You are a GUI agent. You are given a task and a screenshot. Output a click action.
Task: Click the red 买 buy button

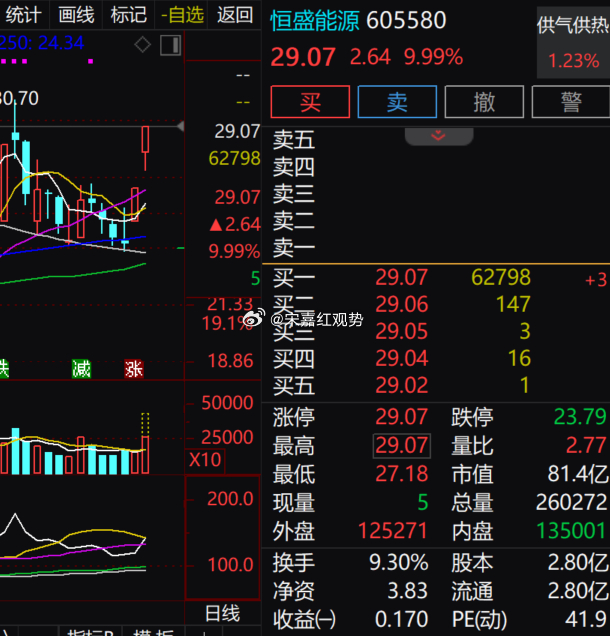[x=310, y=102]
